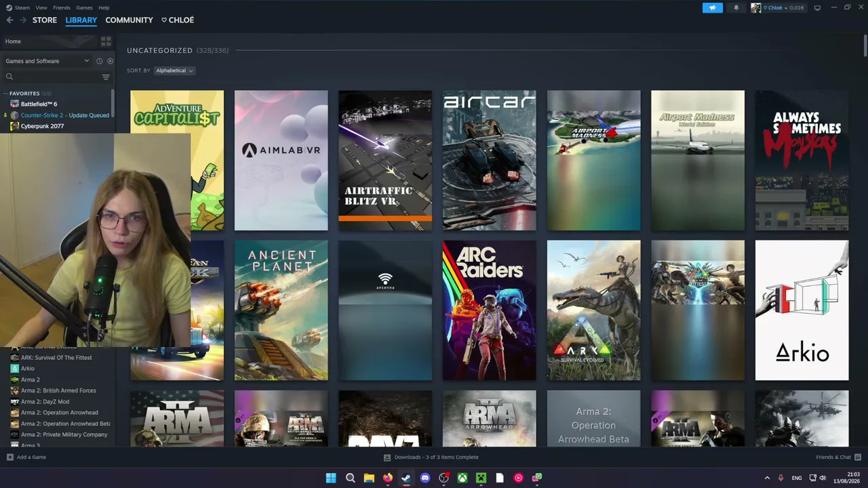Open the Always Sometimes Monsters tile
868x488 pixels.
click(802, 161)
